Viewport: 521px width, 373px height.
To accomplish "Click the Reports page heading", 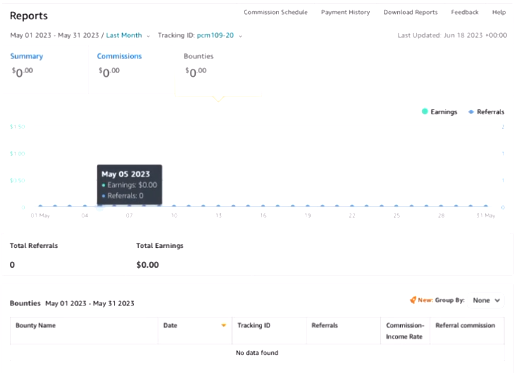I will (x=29, y=16).
